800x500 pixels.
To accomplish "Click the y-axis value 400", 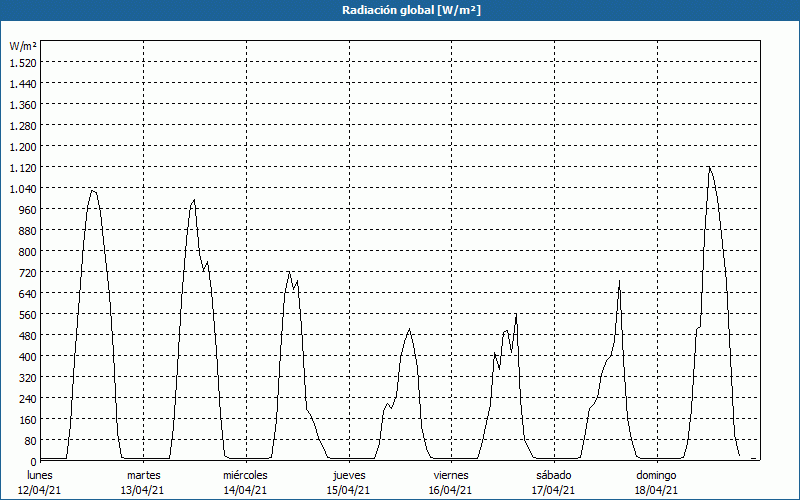I will [x=28, y=357].
